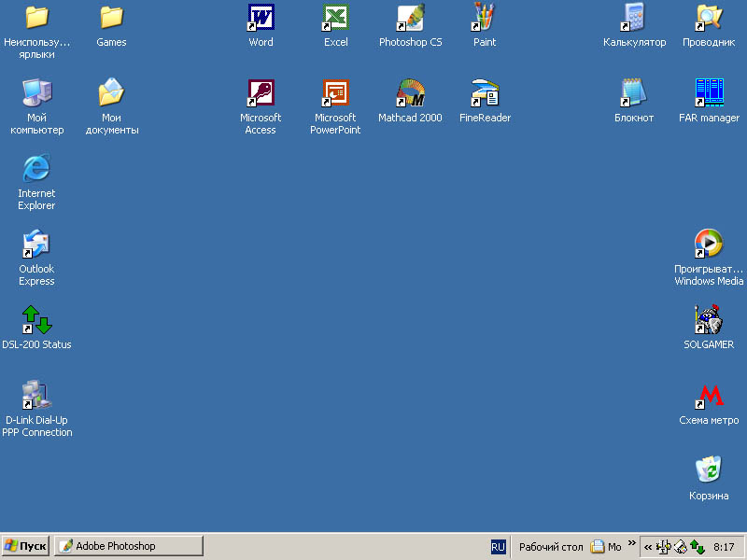The height and width of the screenshot is (560, 747).
Task: Select the Неиспользуемые ярлыки folder
Action: coord(36,18)
